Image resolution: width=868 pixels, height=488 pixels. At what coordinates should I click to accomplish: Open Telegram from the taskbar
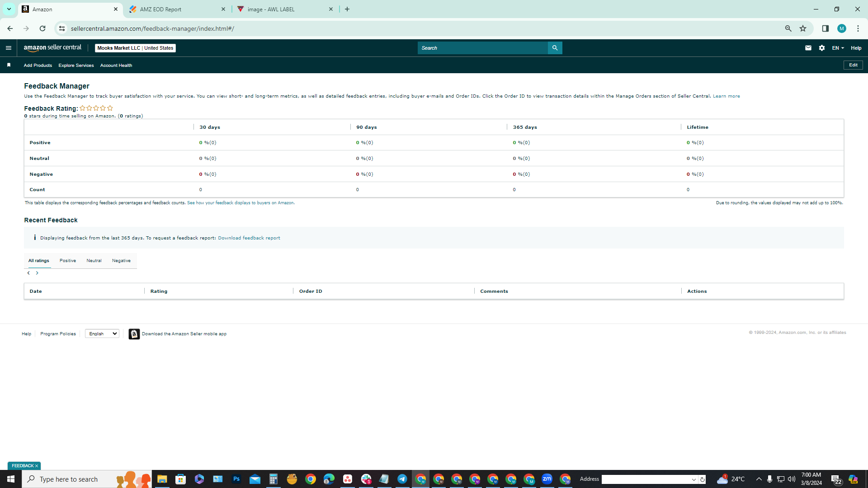[x=402, y=479]
